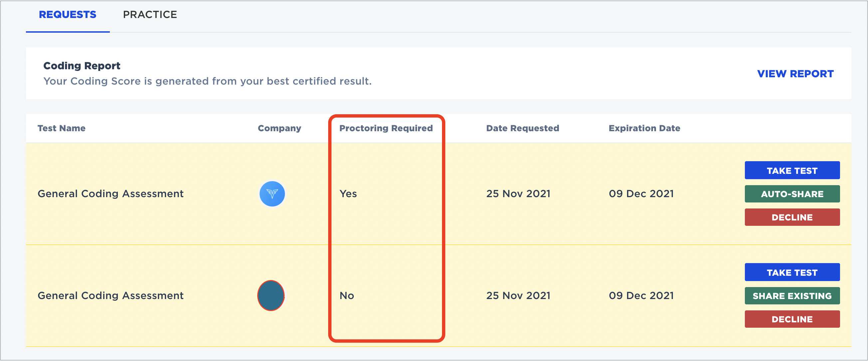The width and height of the screenshot is (868, 361).
Task: Select the first General Coding Assessment test name
Action: point(110,194)
